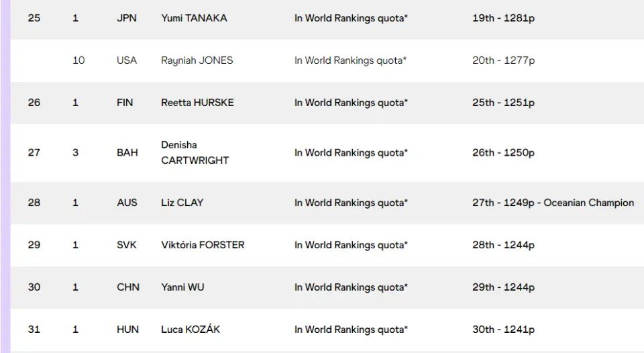Click BAH country code
The image size is (644, 353).
(x=127, y=153)
